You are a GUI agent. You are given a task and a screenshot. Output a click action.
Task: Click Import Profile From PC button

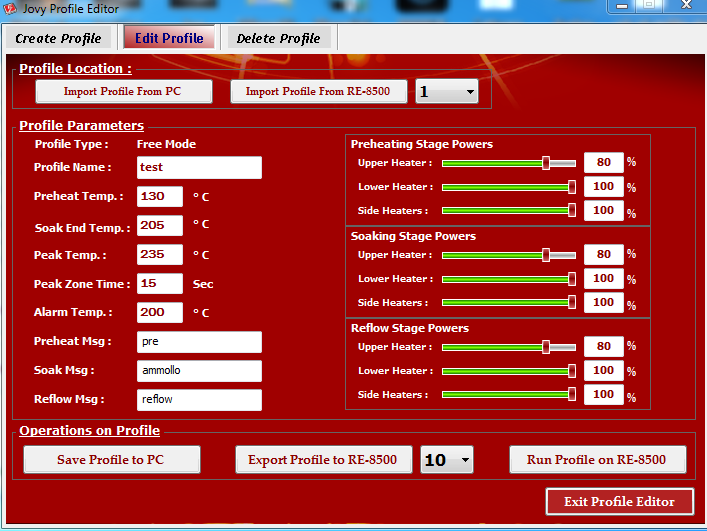pyautogui.click(x=124, y=91)
